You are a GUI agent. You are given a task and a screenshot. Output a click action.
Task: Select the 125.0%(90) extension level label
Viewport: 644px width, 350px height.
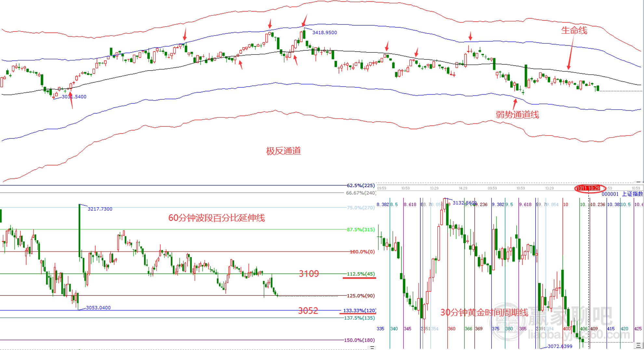(x=361, y=296)
